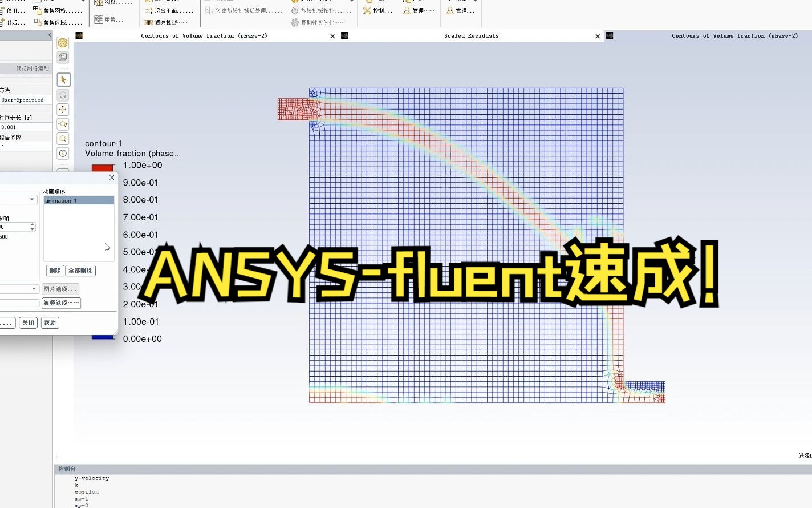Click the red 1.00e+00 legend color swatch
Viewport: 812px width, 508px height.
tap(103, 168)
